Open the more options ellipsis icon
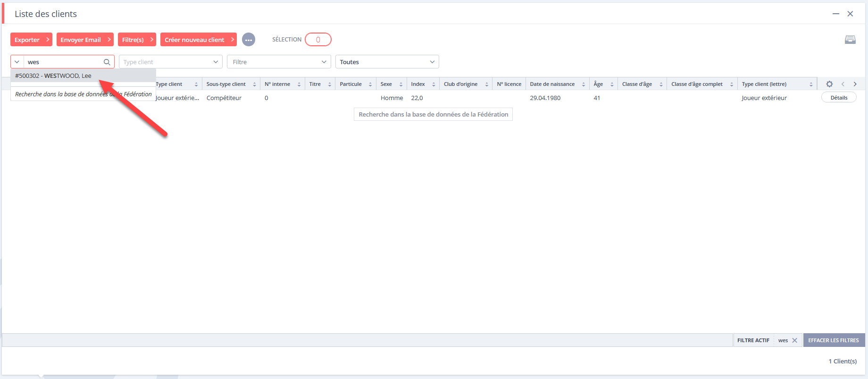The height and width of the screenshot is (379, 868). [x=249, y=40]
